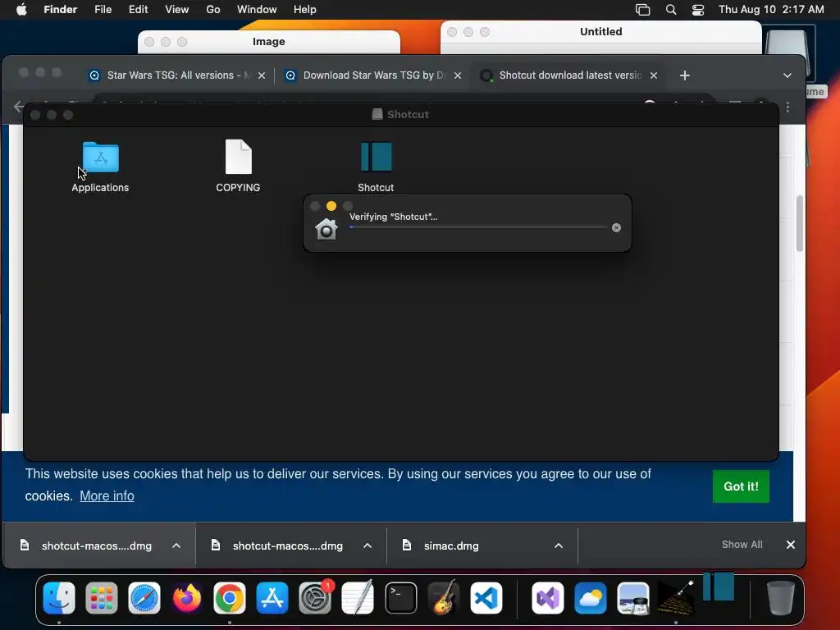
Task: Open System Settings from the Dock
Action: (x=315, y=597)
